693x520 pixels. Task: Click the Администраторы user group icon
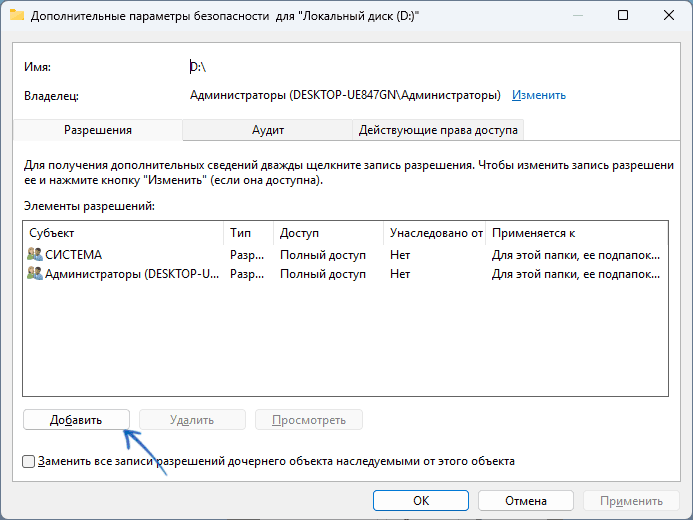[35, 274]
